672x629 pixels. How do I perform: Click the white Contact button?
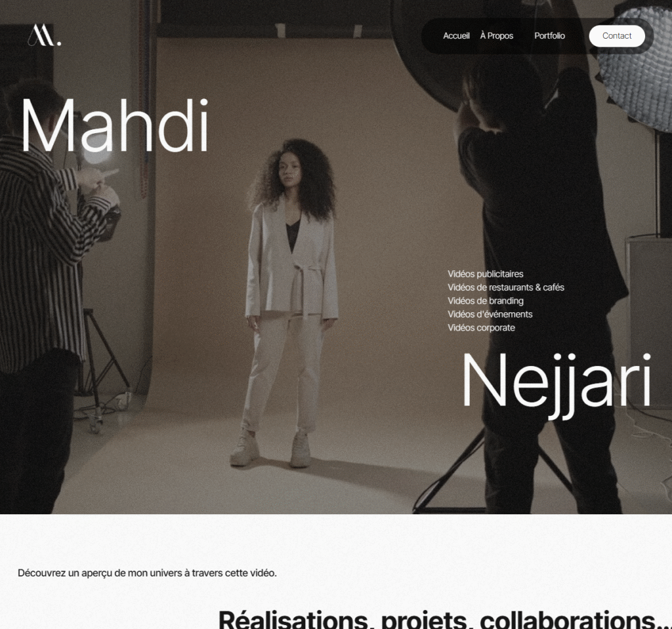(x=617, y=36)
